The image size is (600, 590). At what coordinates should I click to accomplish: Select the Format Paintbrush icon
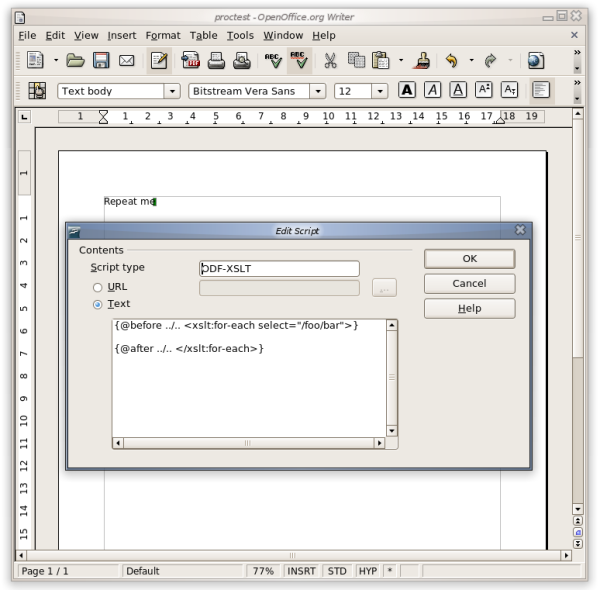point(422,60)
